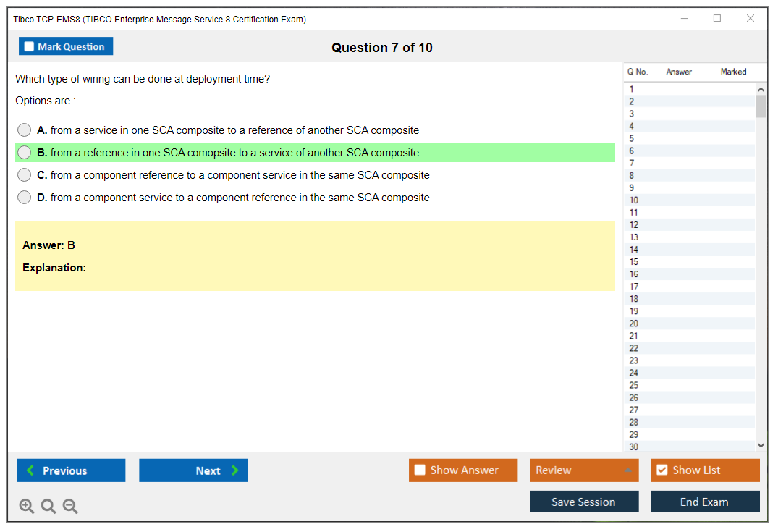Toggle the Show Answer checkbox
The height and width of the screenshot is (532, 778).
tap(420, 470)
